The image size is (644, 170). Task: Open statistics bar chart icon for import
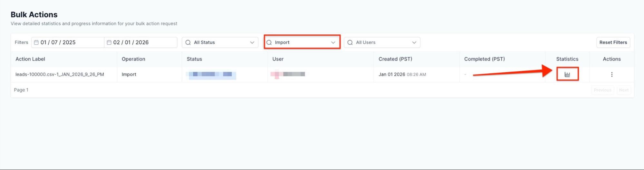[567, 74]
